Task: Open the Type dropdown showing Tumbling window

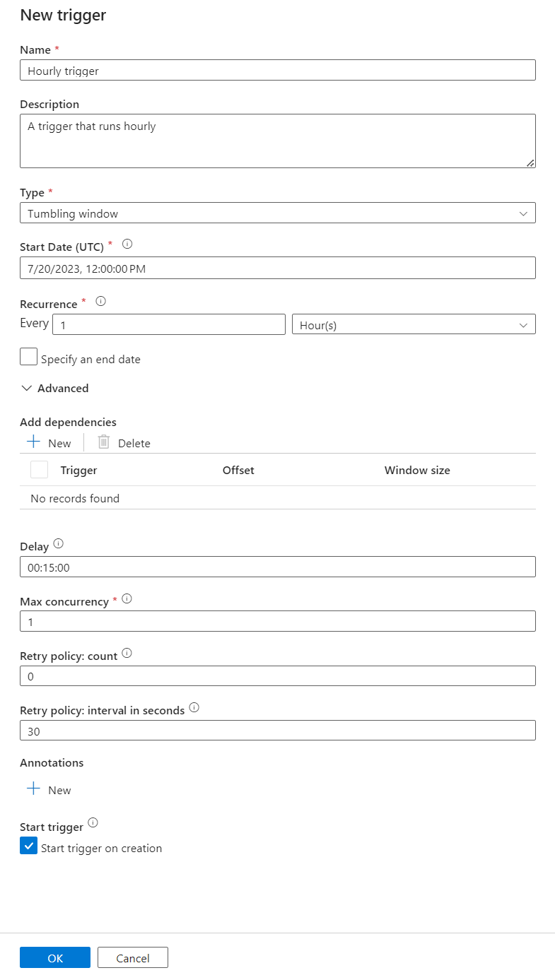Action: pos(277,213)
